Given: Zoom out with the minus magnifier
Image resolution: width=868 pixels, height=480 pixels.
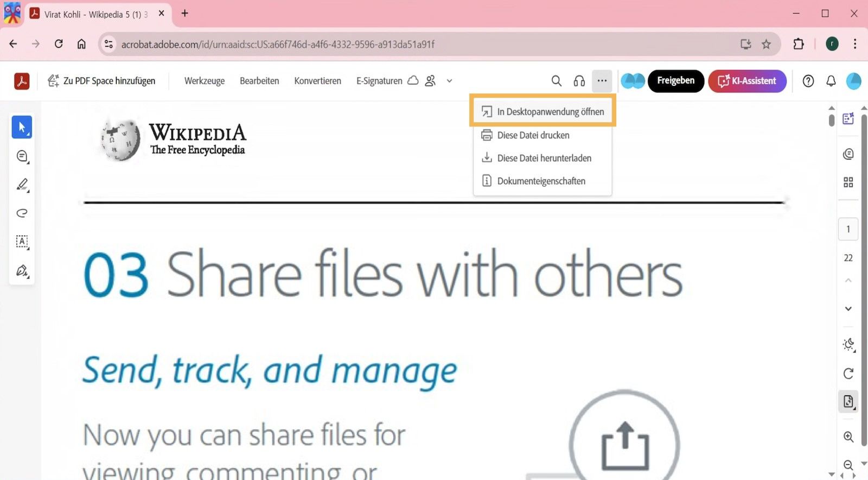Looking at the screenshot, I should (849, 465).
